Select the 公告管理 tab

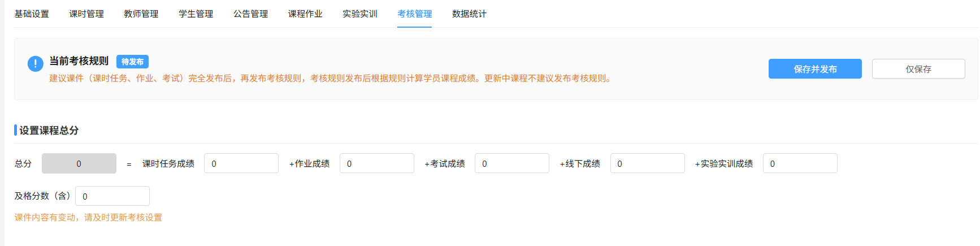(251, 14)
